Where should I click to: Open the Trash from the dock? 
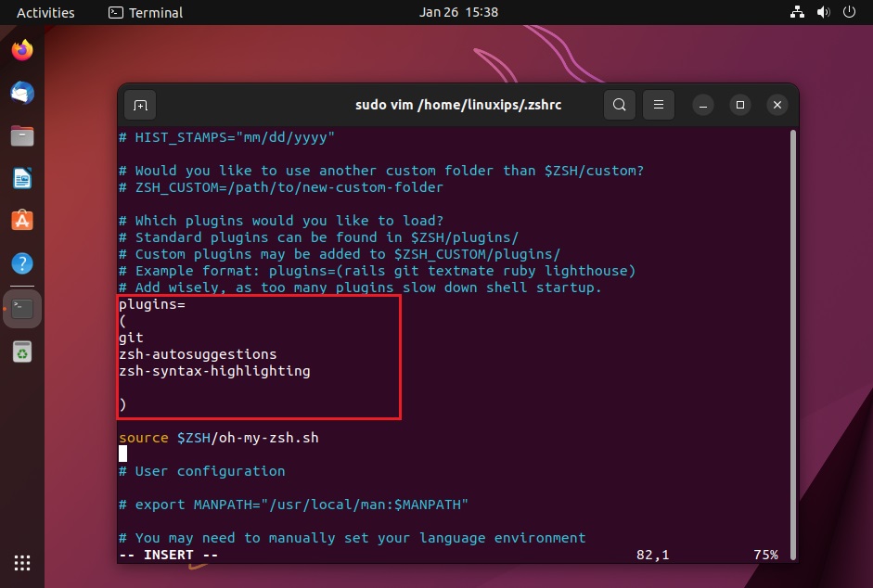tap(22, 352)
